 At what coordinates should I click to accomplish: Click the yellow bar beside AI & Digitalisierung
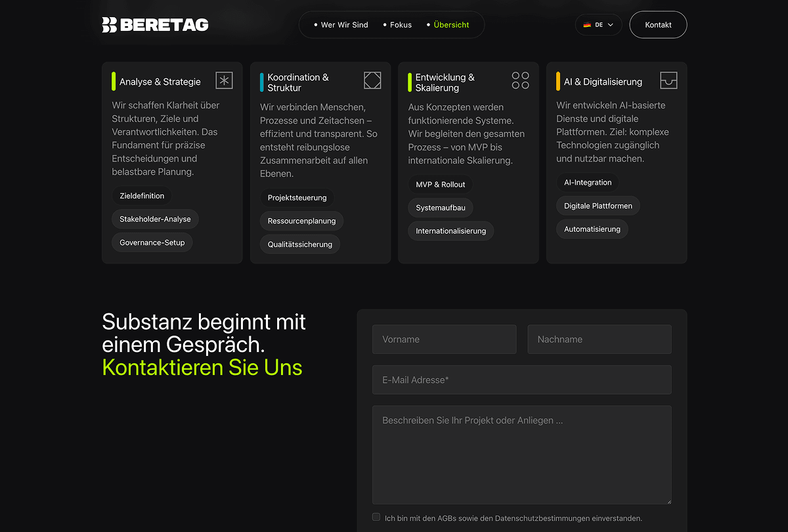(x=558, y=81)
